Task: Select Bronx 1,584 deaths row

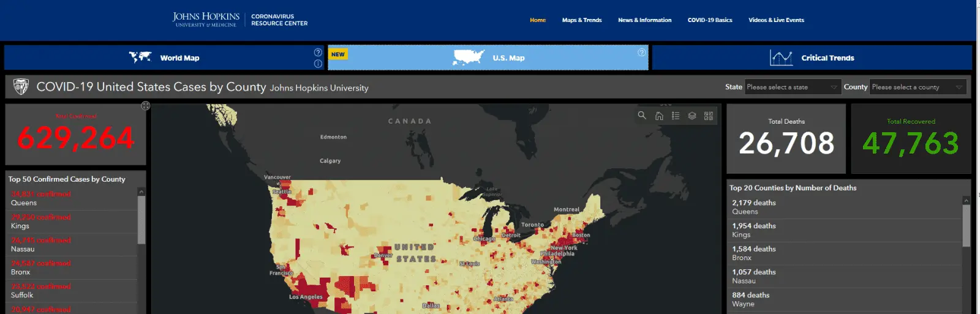Action: 845,253
